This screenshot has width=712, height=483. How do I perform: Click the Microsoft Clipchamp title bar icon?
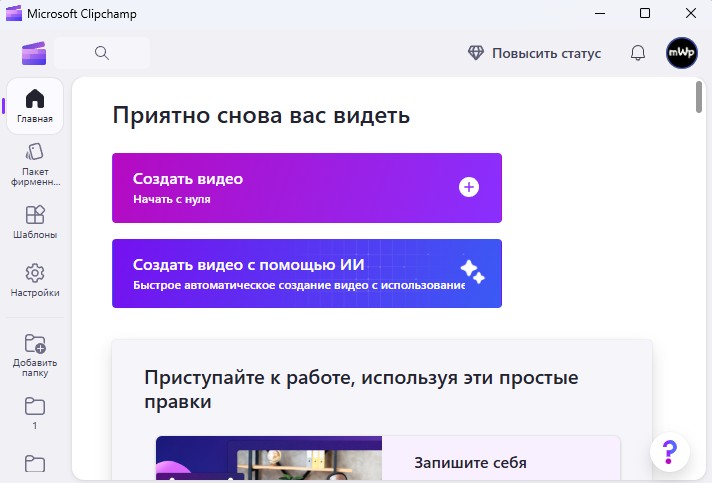[14, 14]
